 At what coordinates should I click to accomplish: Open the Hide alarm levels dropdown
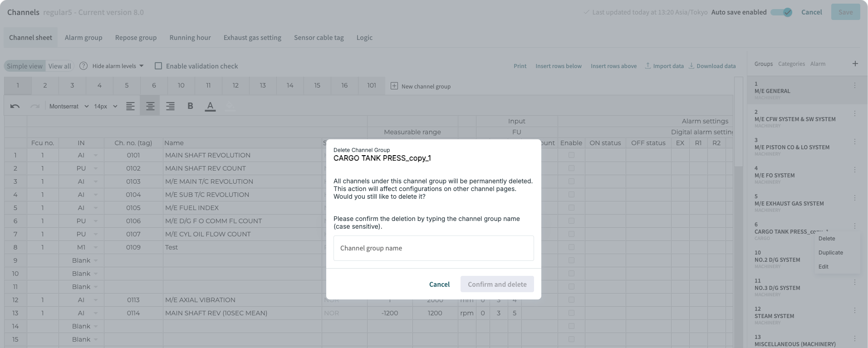pos(118,66)
